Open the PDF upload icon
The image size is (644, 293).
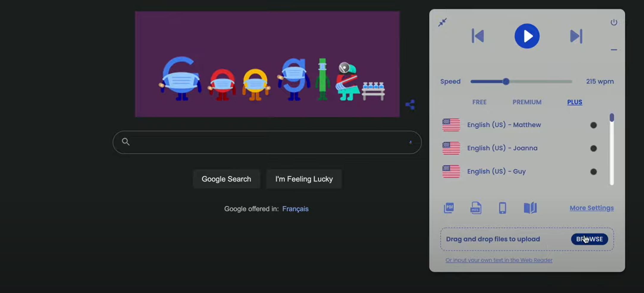click(449, 208)
